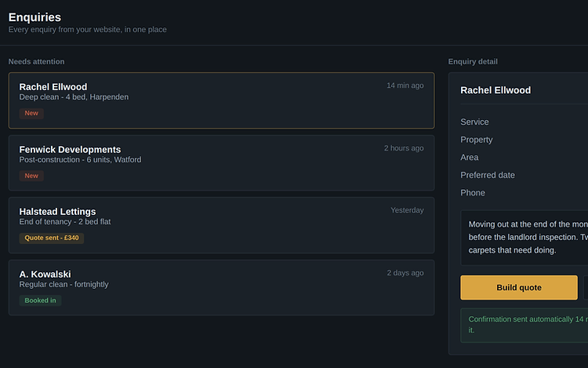Click Deep clean - 4 bed, Harpenden text

pyautogui.click(x=74, y=97)
